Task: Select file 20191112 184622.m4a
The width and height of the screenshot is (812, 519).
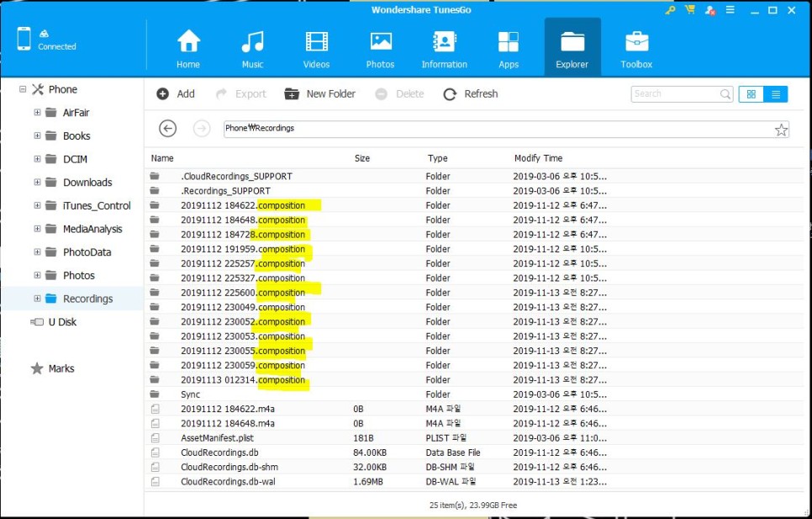Action: tap(473, 409)
